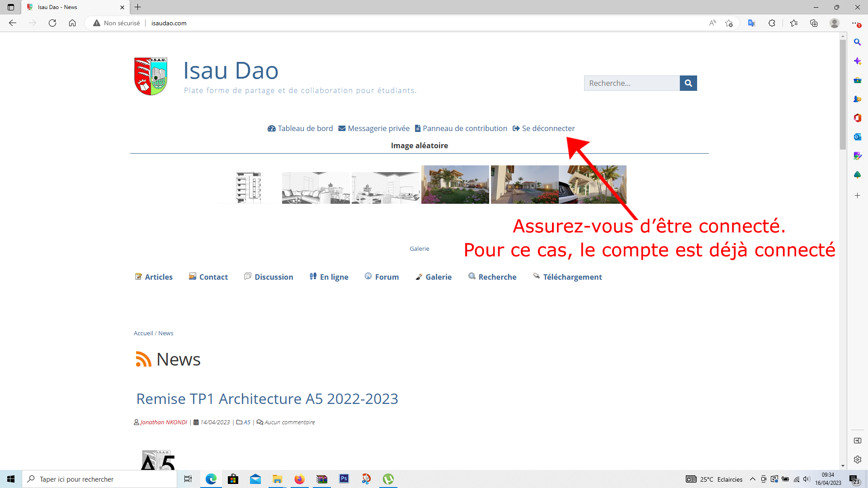Click the Home icon in browser toolbar
Image resolution: width=868 pixels, height=488 pixels.
(x=72, y=23)
